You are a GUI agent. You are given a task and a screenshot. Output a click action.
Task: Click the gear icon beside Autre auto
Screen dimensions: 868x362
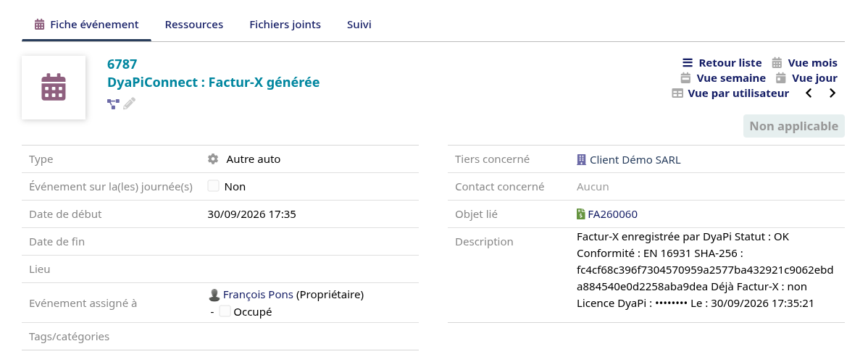tap(212, 159)
